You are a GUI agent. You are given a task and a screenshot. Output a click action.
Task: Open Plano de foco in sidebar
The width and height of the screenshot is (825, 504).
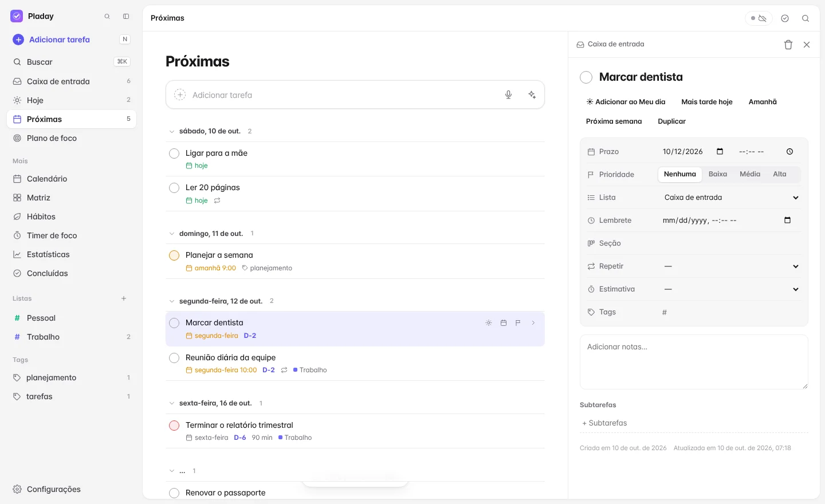coord(72,138)
